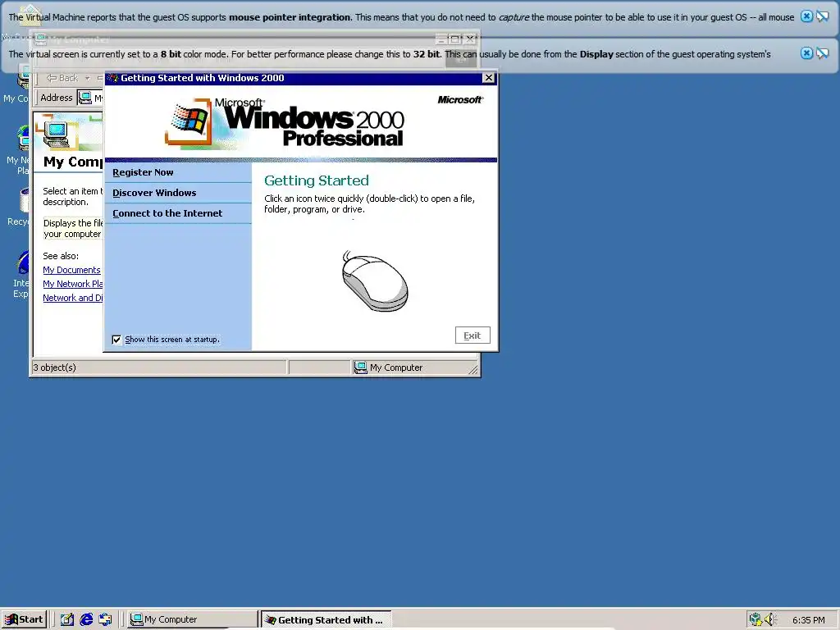Close the Getting Started with Windows 2000 dialog
This screenshot has height=630, width=840.
pos(489,78)
